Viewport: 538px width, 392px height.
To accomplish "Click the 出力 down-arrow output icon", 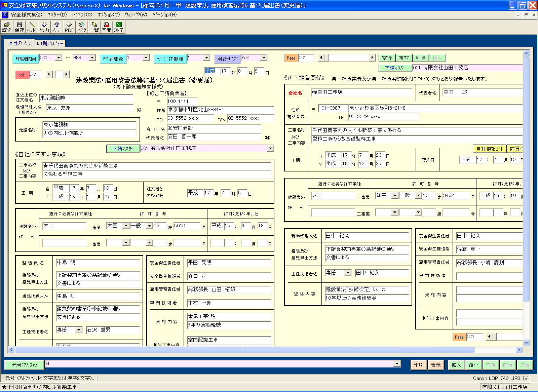I will (x=44, y=26).
